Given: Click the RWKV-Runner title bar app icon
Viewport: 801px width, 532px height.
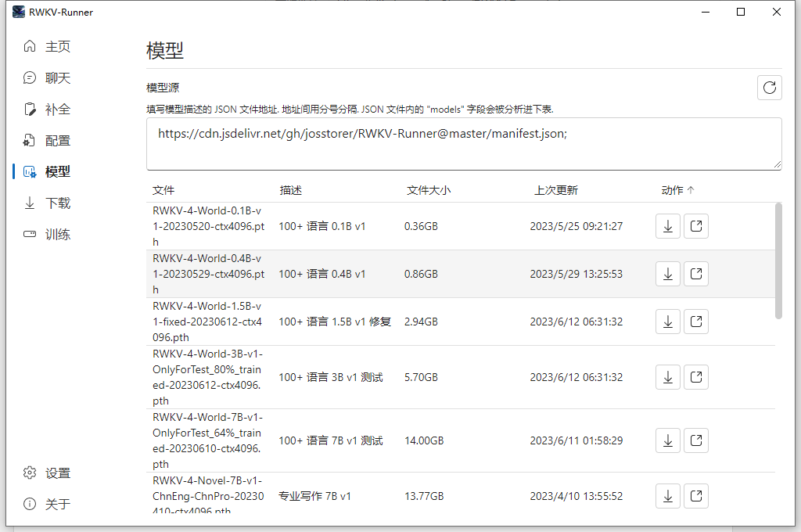Looking at the screenshot, I should tap(19, 12).
